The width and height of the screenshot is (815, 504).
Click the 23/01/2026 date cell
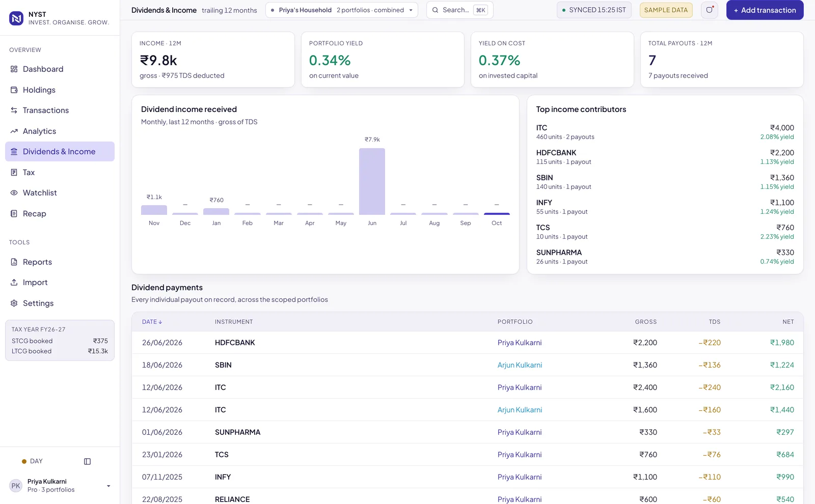[162, 455]
